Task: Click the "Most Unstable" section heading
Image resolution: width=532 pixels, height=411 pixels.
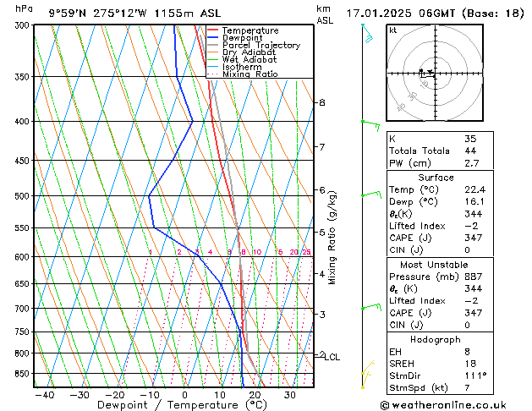Action: 434,265
